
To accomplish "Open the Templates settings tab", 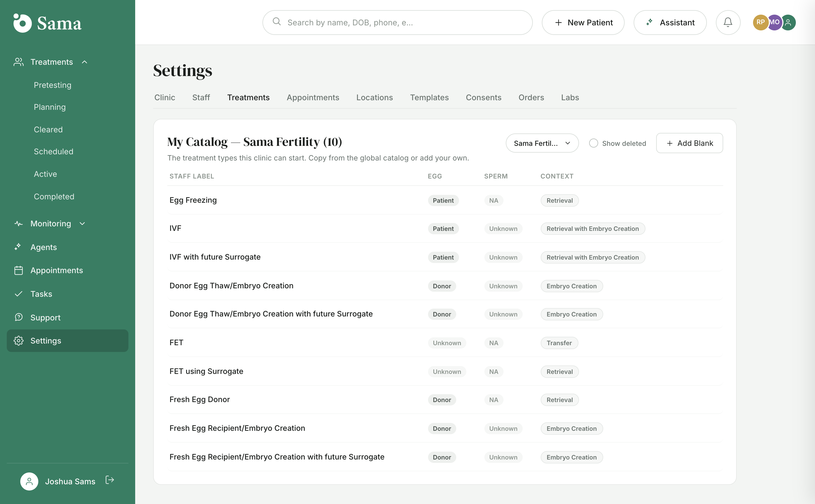I will click(429, 97).
